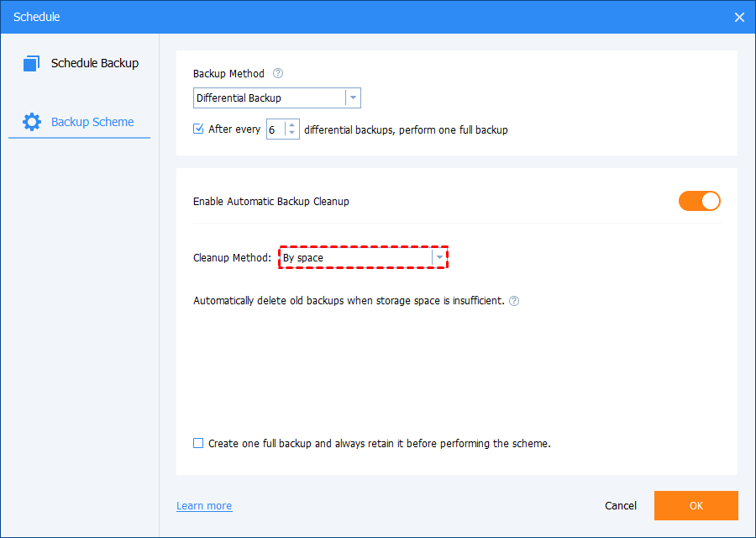This screenshot has height=538, width=756.
Task: Close the Schedule dialog window
Action: tap(739, 17)
